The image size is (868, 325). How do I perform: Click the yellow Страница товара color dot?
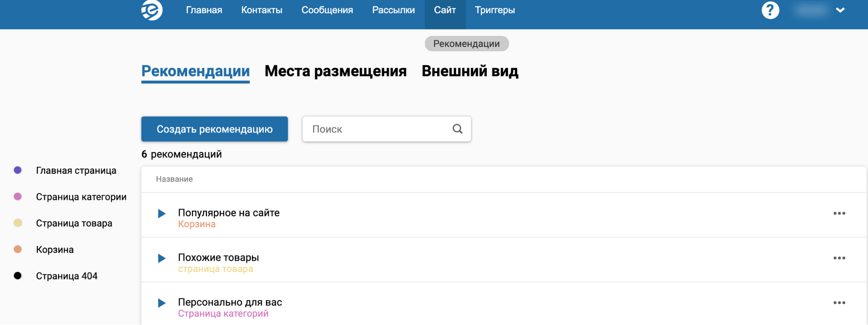point(18,223)
